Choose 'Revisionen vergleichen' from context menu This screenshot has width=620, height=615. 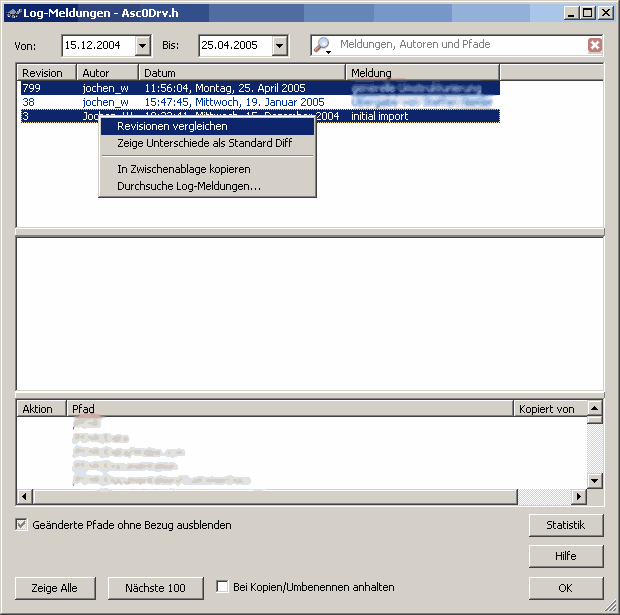pos(207,126)
